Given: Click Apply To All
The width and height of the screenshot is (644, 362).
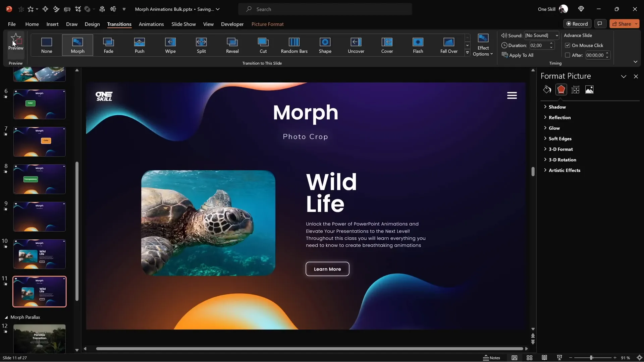Looking at the screenshot, I should tap(518, 55).
